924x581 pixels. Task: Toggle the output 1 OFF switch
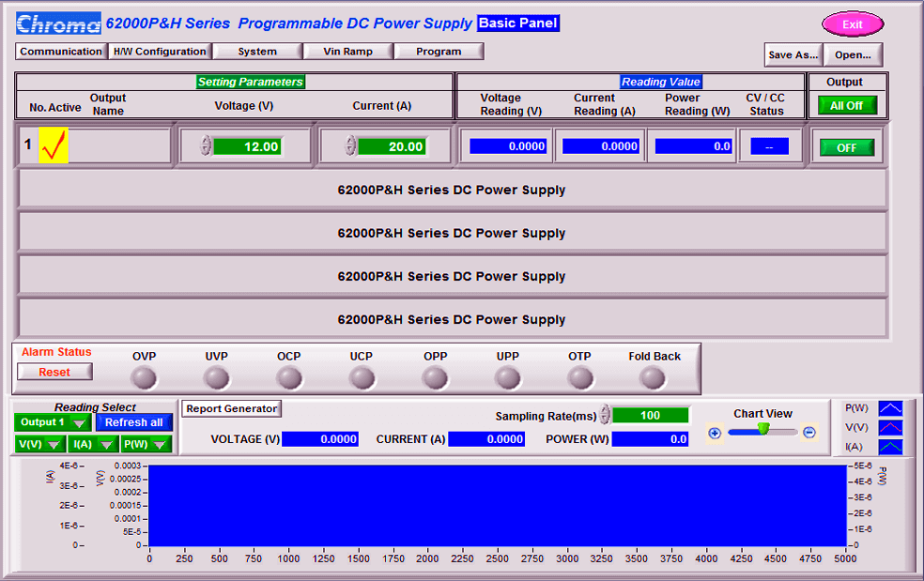[x=847, y=147]
